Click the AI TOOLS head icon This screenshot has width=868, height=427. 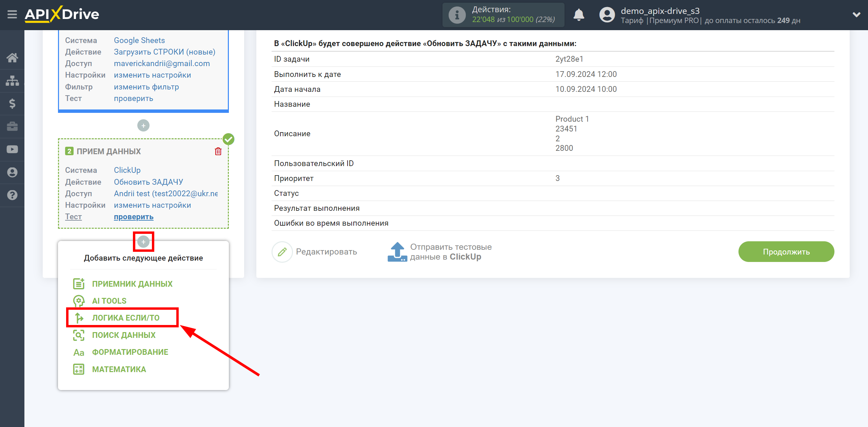point(79,301)
